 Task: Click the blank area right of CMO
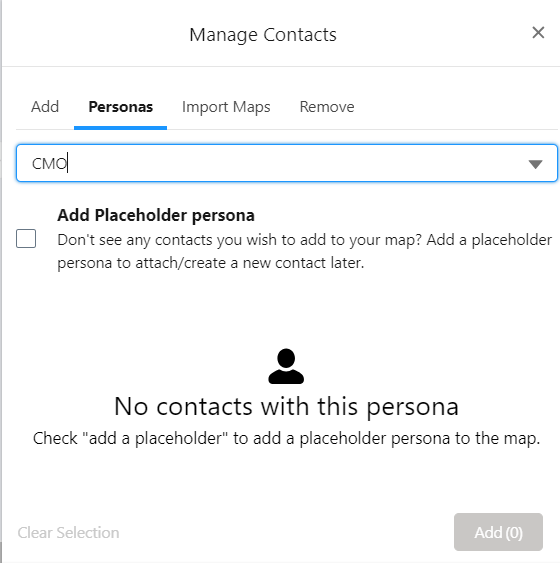pyautogui.click(x=294, y=163)
